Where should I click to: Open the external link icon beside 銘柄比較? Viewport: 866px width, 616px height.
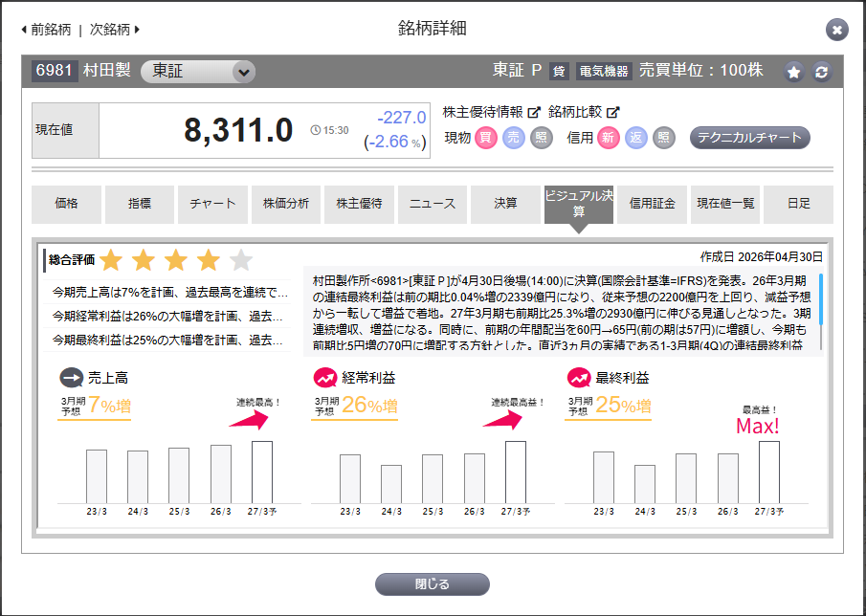(613, 112)
